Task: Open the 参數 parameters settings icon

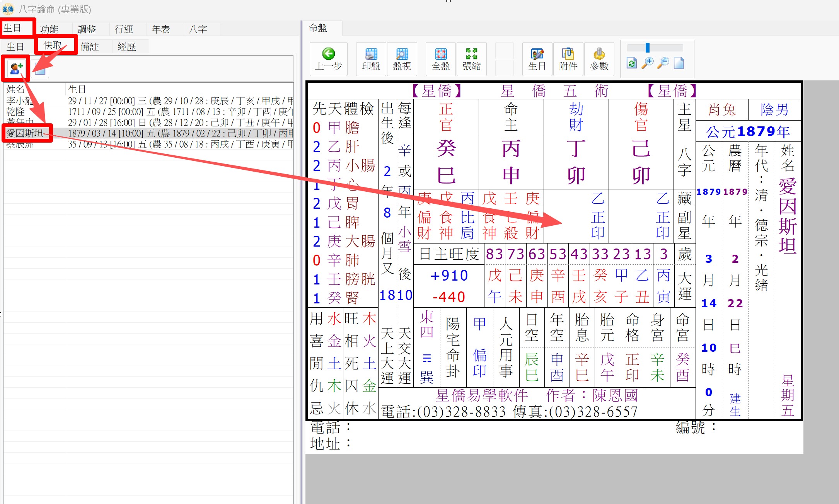Action: (599, 59)
